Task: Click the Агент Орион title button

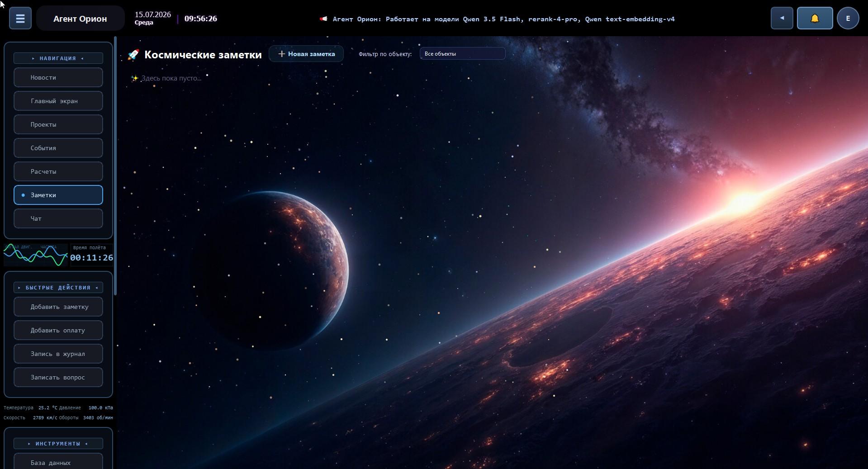Action: 80,19
